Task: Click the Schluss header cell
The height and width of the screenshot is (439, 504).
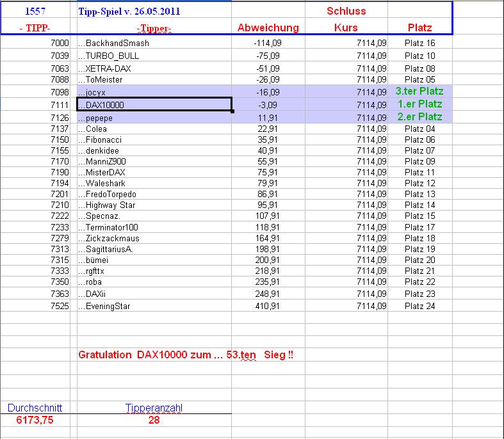Action: (x=346, y=11)
